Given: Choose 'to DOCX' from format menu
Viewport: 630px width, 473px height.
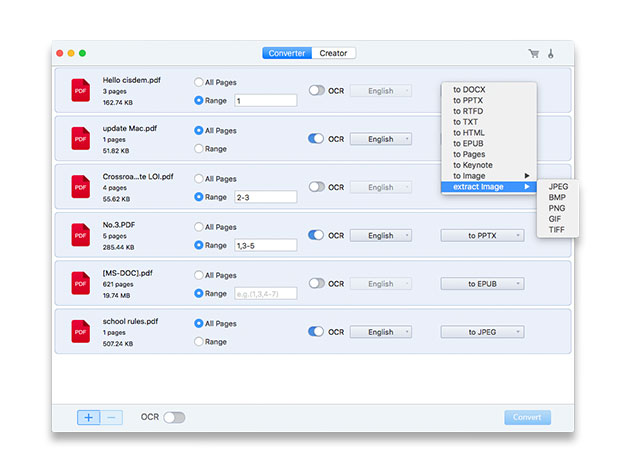Looking at the screenshot, I should (489, 90).
